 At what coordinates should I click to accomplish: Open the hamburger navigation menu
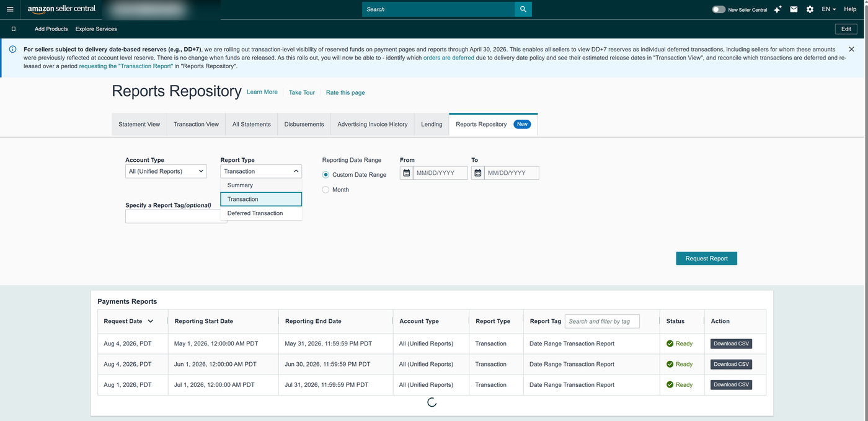[x=9, y=9]
